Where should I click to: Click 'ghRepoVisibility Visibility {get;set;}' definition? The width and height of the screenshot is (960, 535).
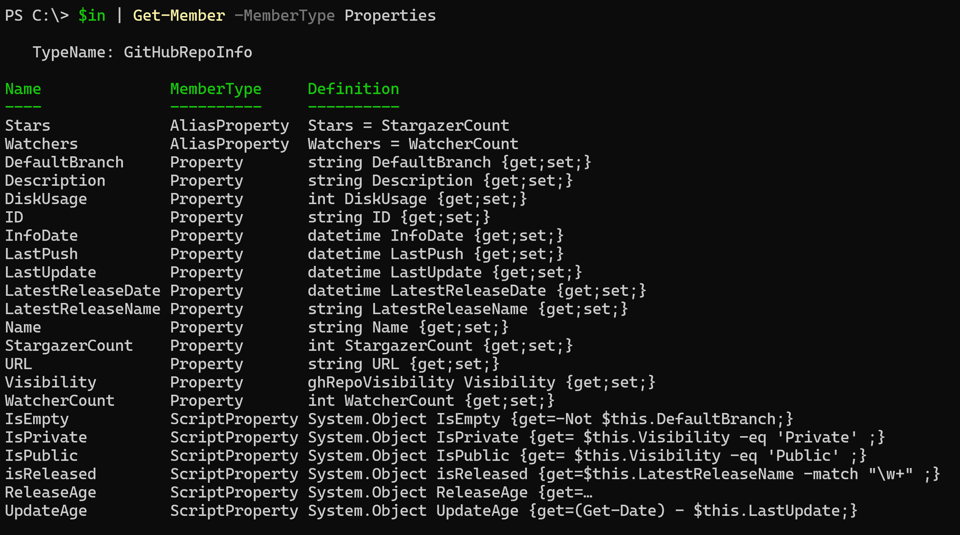coord(482,383)
